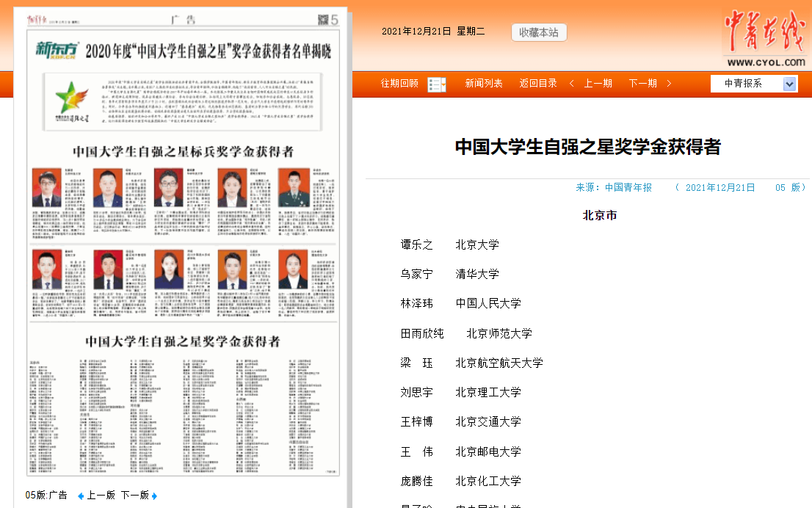Screen dimensions: 812x508
Task: Click the 上一版 previous page link
Action: (x=101, y=496)
